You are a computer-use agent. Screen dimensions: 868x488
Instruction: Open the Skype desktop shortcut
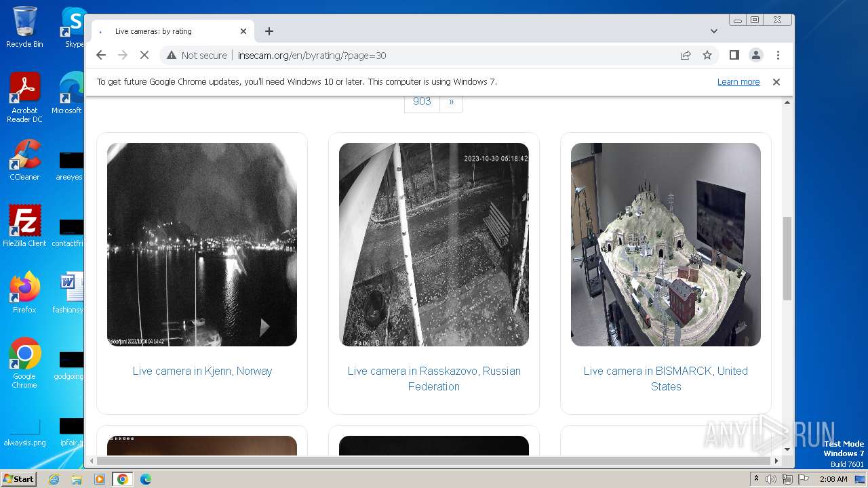[73, 27]
